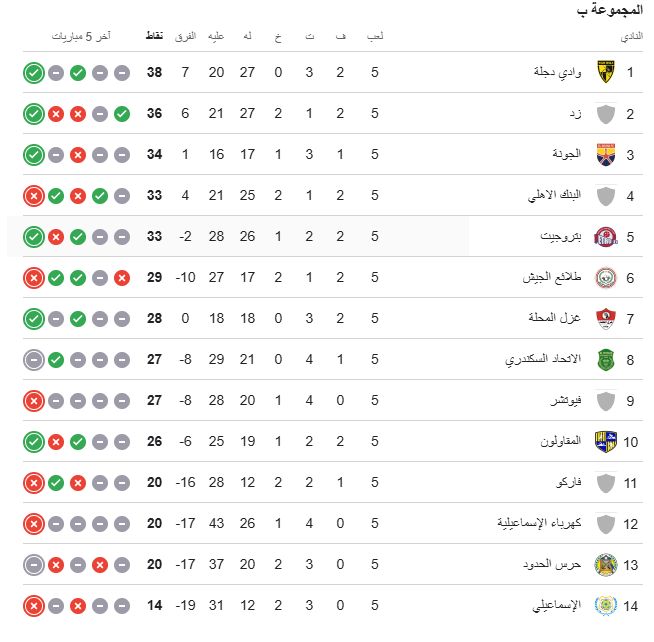Click the Ghazl El Mahalla logo
The height and width of the screenshot is (642, 654).
pyautogui.click(x=605, y=318)
